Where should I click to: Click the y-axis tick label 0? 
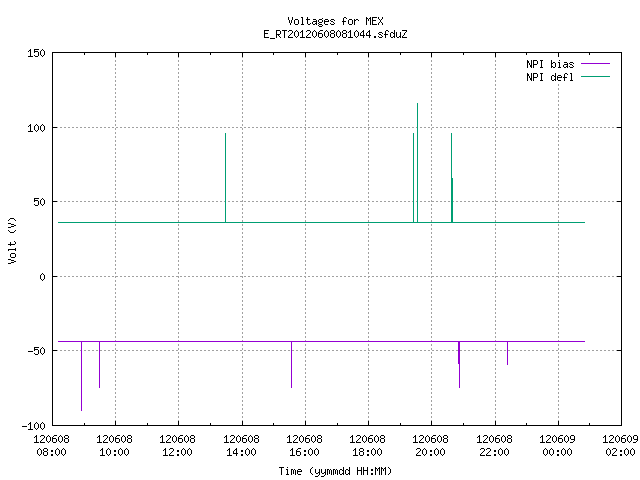pos(42,277)
